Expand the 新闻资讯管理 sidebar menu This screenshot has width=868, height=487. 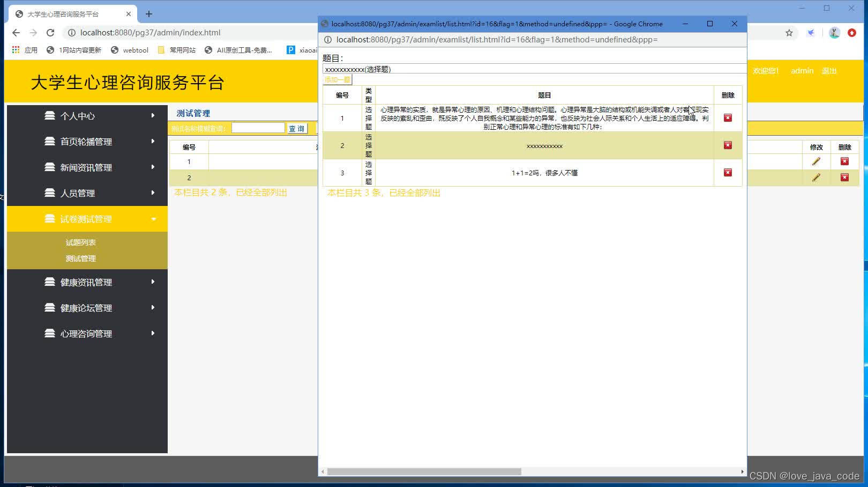click(87, 167)
